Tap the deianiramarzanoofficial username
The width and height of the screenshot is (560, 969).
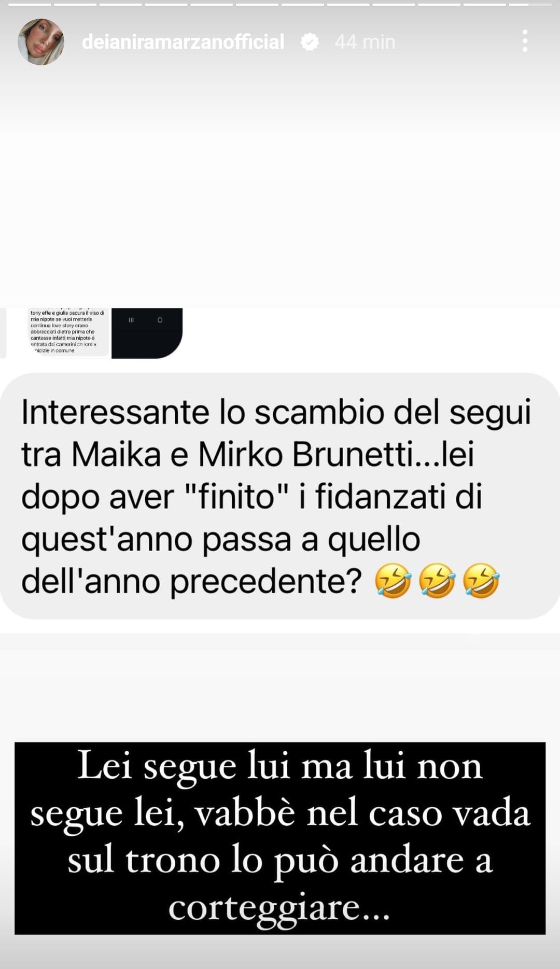pos(183,42)
